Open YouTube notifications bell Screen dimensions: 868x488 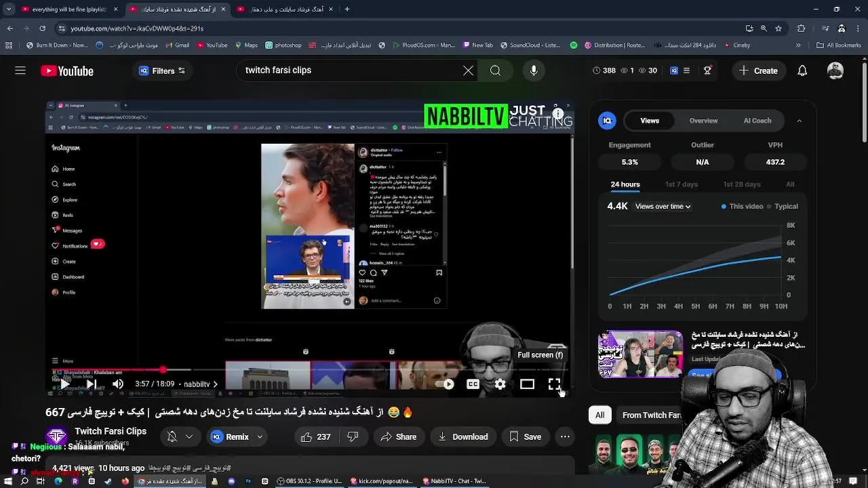[x=802, y=70]
